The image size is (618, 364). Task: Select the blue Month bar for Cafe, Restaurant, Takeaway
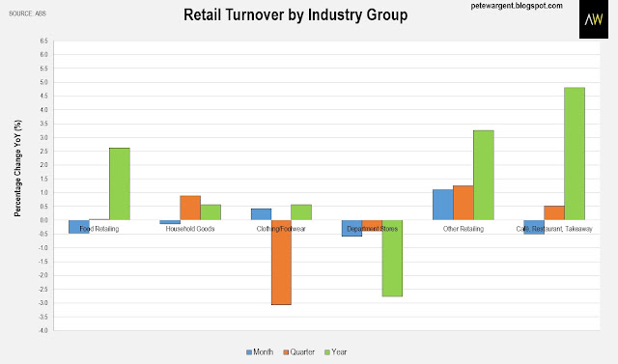tap(534, 227)
